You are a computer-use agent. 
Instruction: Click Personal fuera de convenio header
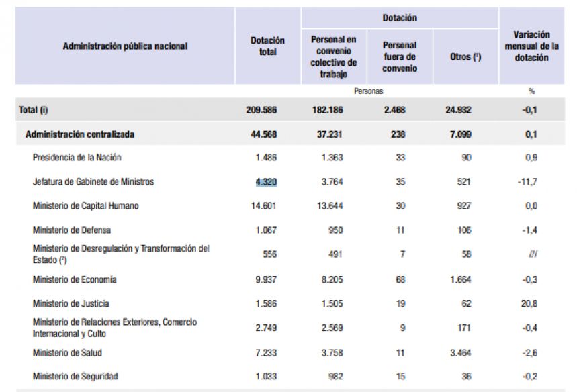pos(400,57)
